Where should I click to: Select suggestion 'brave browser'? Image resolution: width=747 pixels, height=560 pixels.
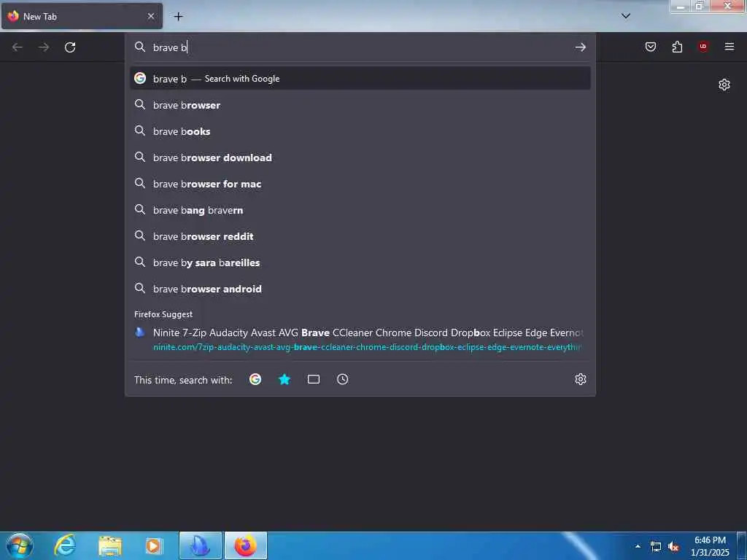[360, 105]
